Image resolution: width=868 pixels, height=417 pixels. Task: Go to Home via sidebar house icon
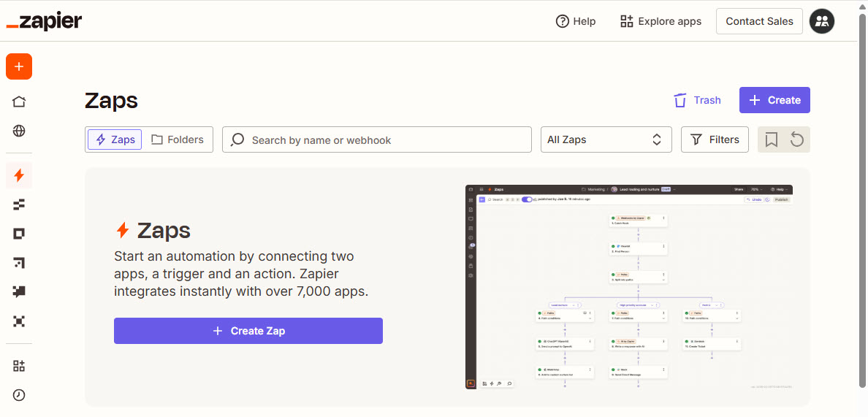19,102
